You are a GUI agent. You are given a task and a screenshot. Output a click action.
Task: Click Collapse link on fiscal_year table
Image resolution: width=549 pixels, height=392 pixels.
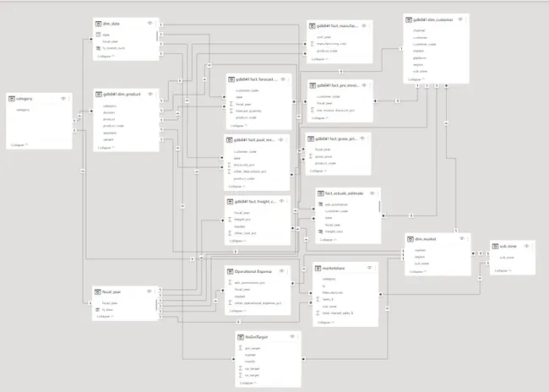(x=106, y=316)
